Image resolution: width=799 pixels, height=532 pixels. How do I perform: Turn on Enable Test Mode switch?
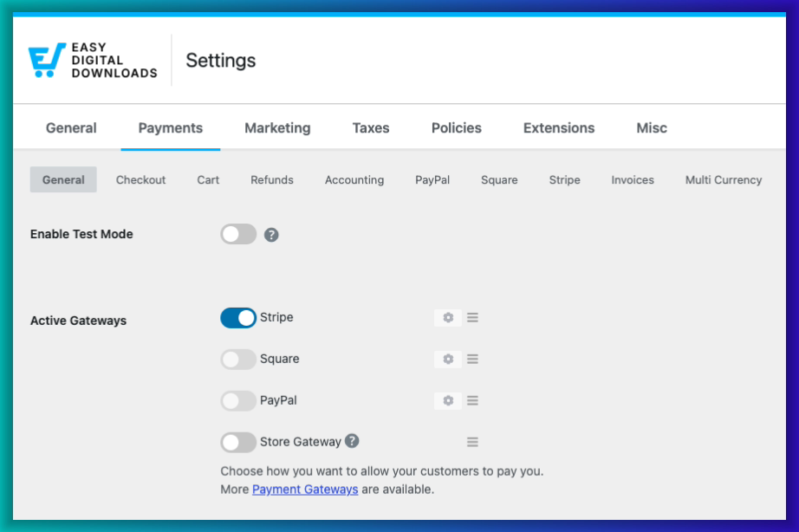pyautogui.click(x=238, y=234)
